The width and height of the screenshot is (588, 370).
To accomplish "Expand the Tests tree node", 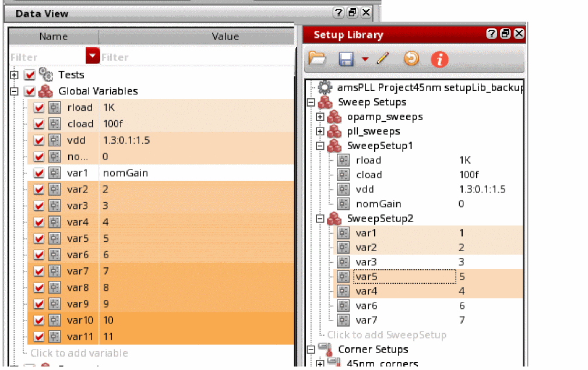I will coord(15,75).
